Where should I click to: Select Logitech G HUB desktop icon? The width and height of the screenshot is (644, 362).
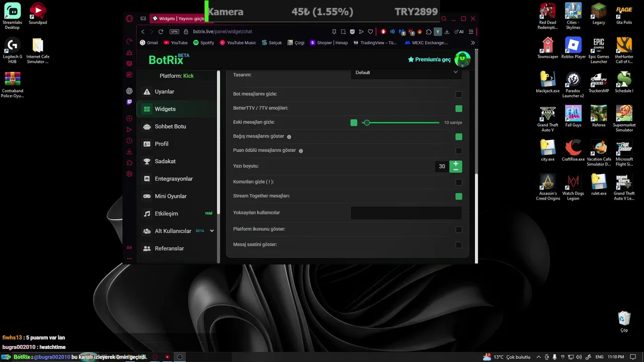[x=12, y=50]
